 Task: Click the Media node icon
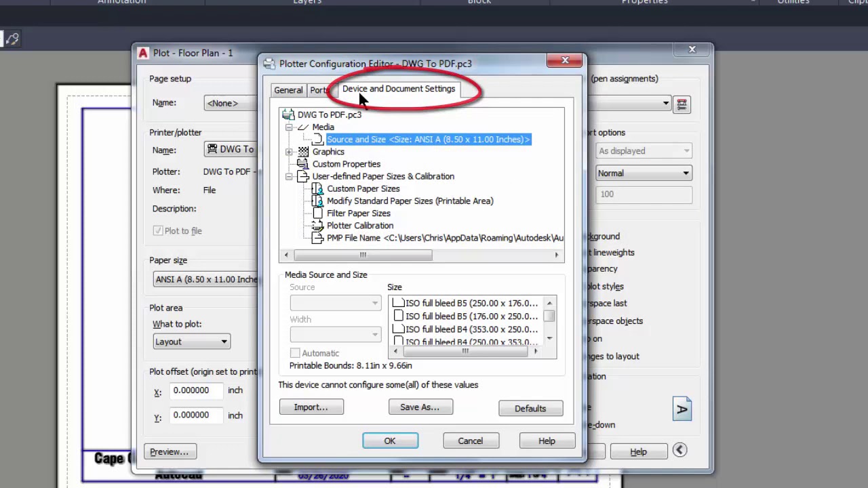[x=303, y=127]
